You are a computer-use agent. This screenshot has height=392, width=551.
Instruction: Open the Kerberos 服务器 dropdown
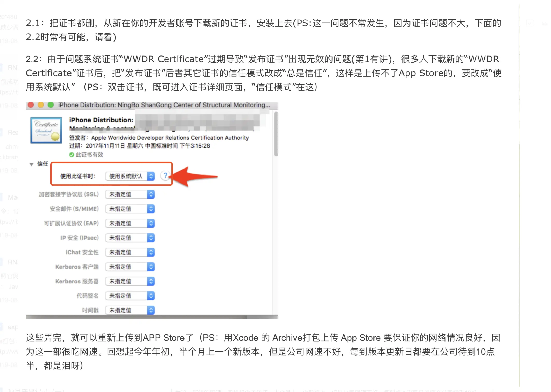(130, 282)
